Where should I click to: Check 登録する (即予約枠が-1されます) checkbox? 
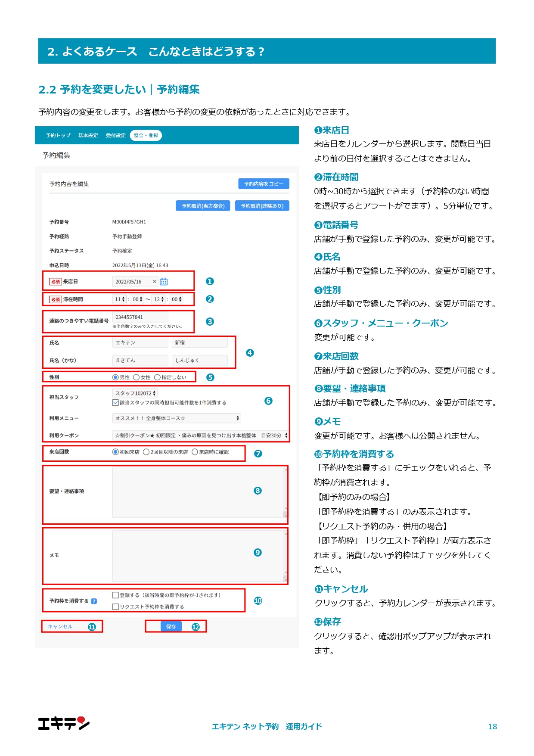click(x=115, y=595)
